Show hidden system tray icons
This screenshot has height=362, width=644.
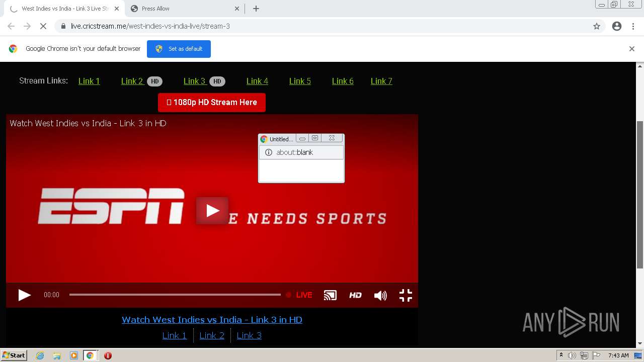click(561, 355)
